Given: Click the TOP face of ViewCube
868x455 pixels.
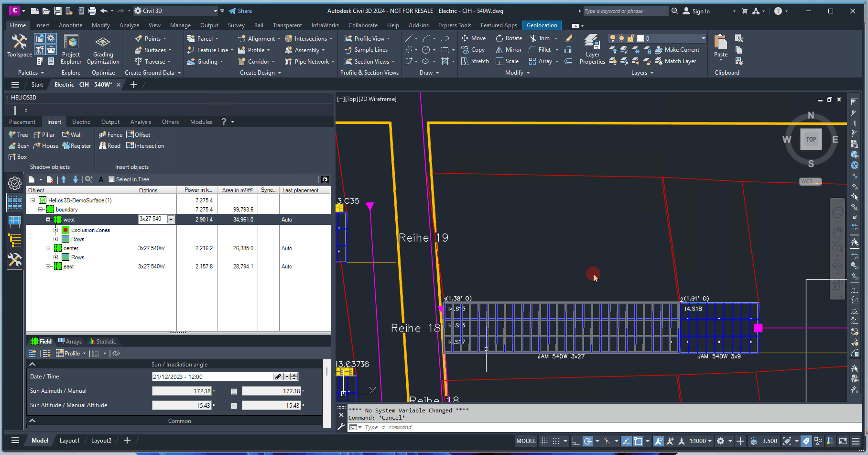Looking at the screenshot, I should click(811, 140).
